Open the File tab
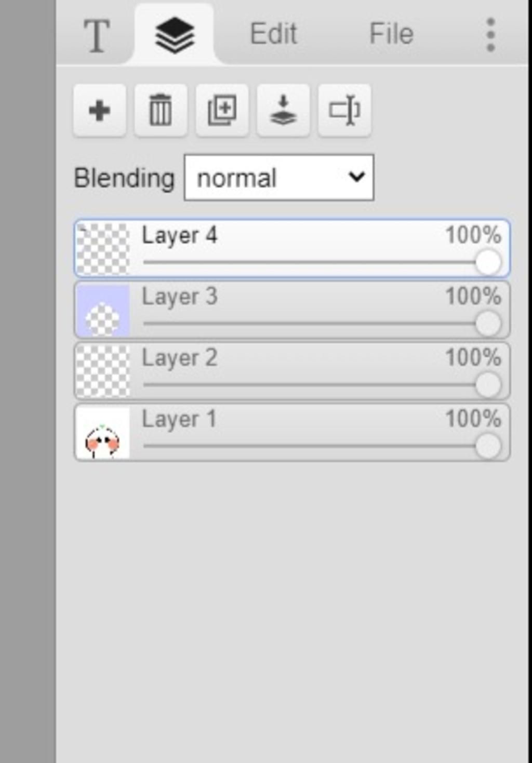Screen dimensions: 532x763 coord(391,34)
